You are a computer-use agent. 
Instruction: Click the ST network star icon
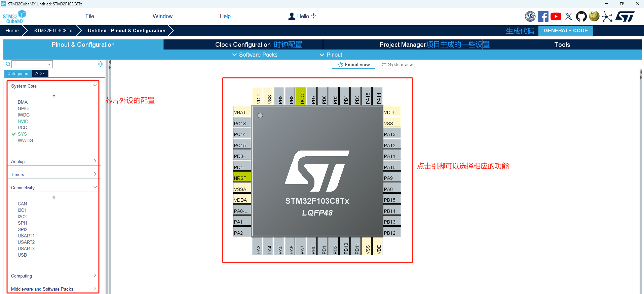pyautogui.click(x=607, y=16)
